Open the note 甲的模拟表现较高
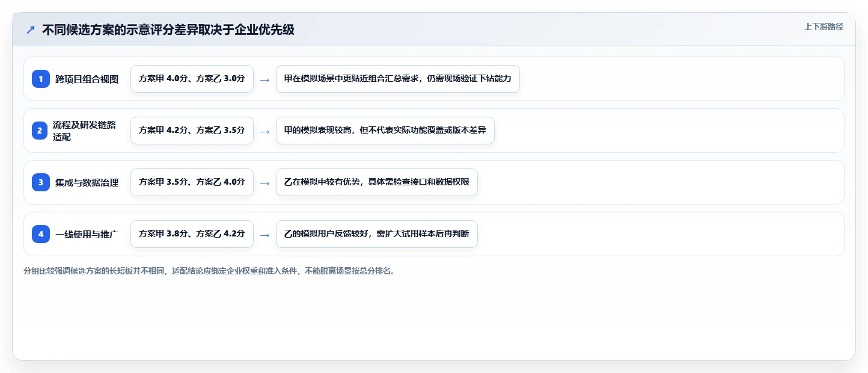Viewport: 868px width, 373px height. (x=385, y=131)
